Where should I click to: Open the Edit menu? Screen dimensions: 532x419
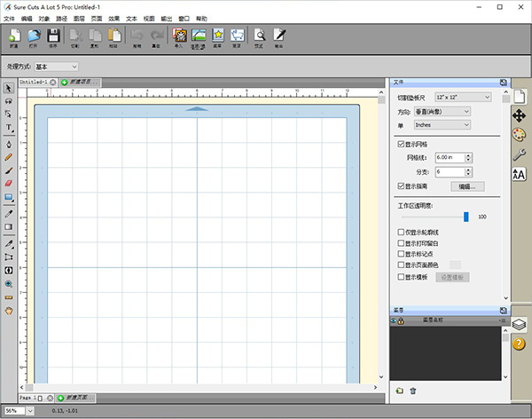click(27, 19)
